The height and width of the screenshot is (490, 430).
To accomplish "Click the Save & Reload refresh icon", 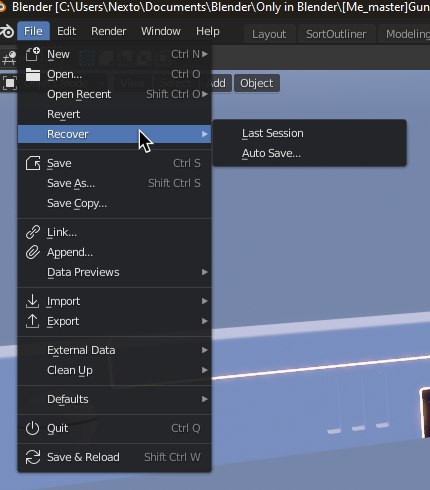I will (x=33, y=457).
